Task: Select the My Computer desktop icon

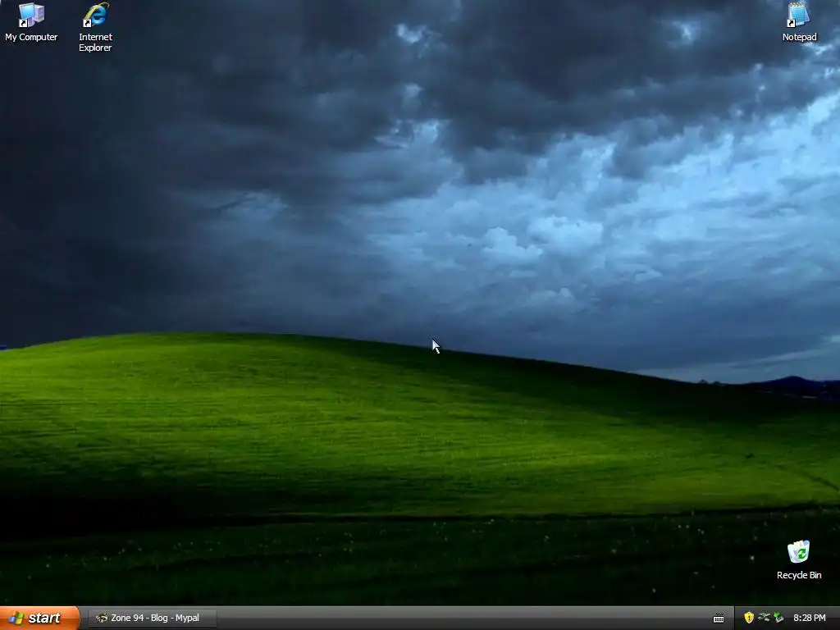Action: click(31, 22)
